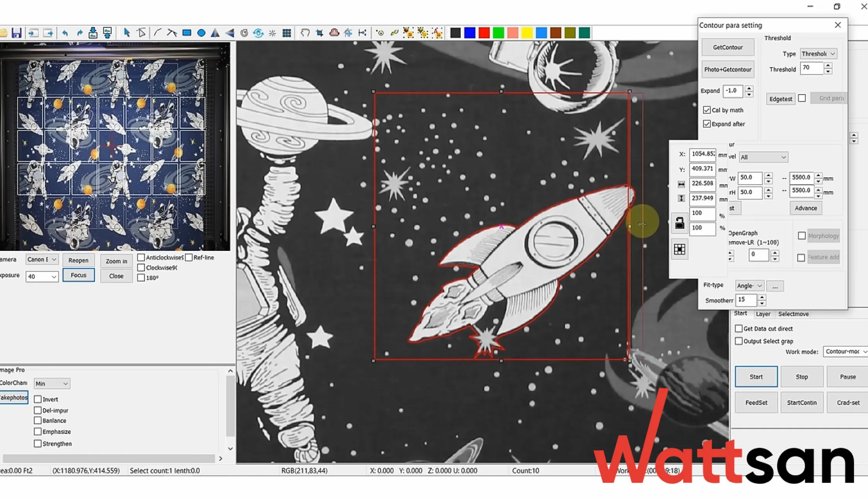Image resolution: width=868 pixels, height=499 pixels.
Task: Click the Reopen camera button
Action: tap(78, 260)
